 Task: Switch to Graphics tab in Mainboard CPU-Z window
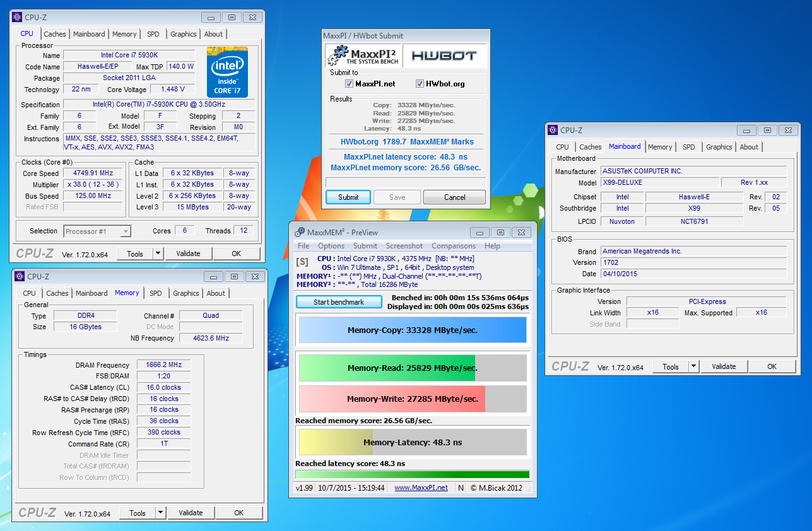(719, 147)
